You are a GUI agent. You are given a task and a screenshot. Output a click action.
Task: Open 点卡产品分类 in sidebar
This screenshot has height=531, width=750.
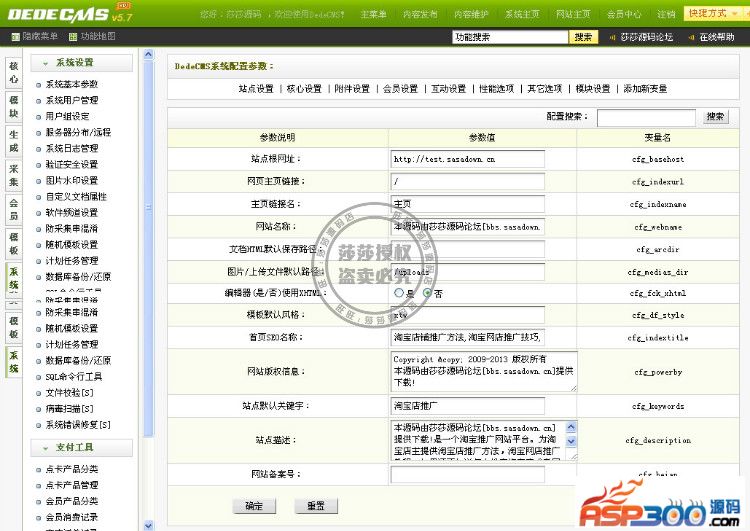click(71, 469)
